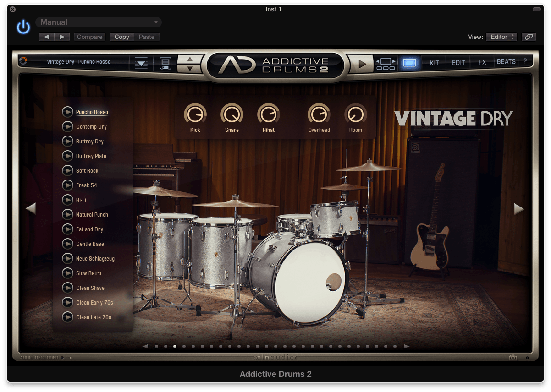Viewport: 551px width, 392px height.
Task: Switch to hardware controls view toggle
Action: (x=385, y=62)
